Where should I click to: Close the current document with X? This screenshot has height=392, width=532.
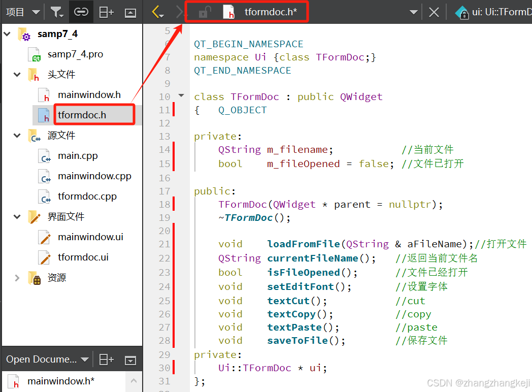coord(434,13)
